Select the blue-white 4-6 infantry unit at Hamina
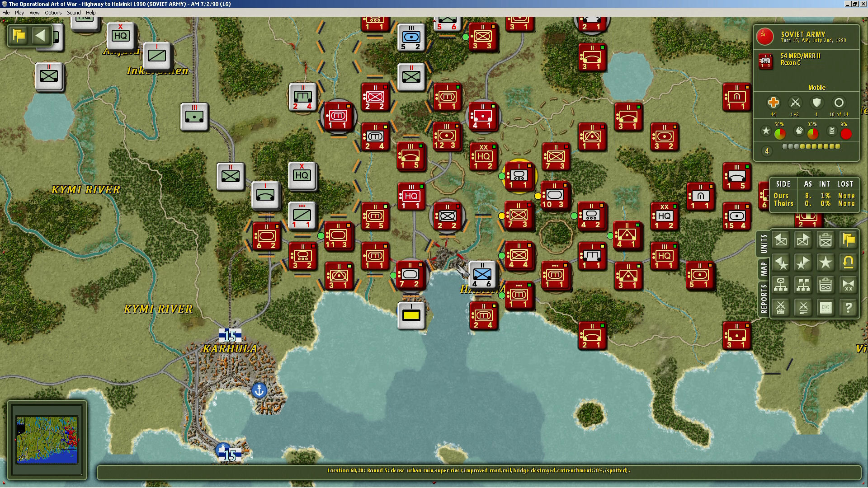Image resolution: width=868 pixels, height=488 pixels. point(482,274)
